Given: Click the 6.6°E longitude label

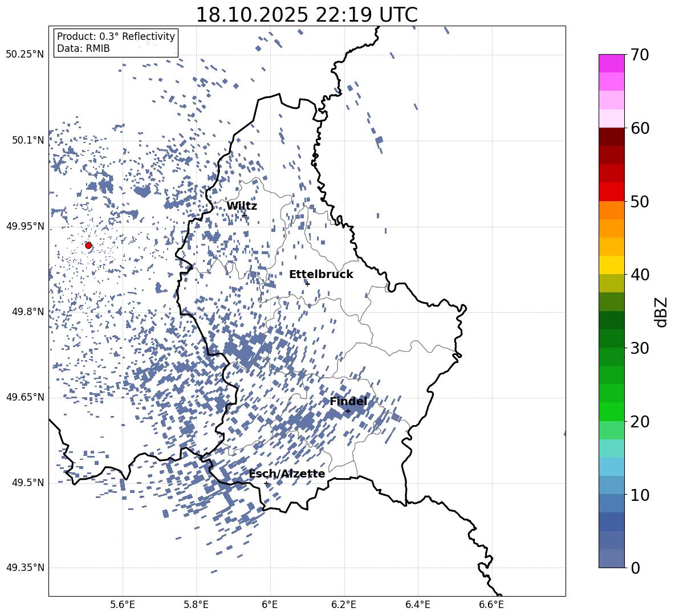Looking at the screenshot, I should click(491, 605).
